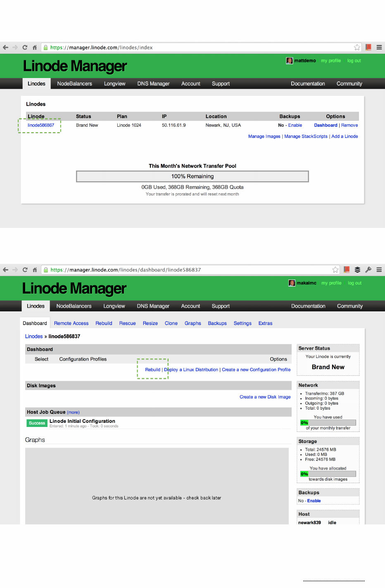Log out of mattdemo account

click(x=354, y=61)
